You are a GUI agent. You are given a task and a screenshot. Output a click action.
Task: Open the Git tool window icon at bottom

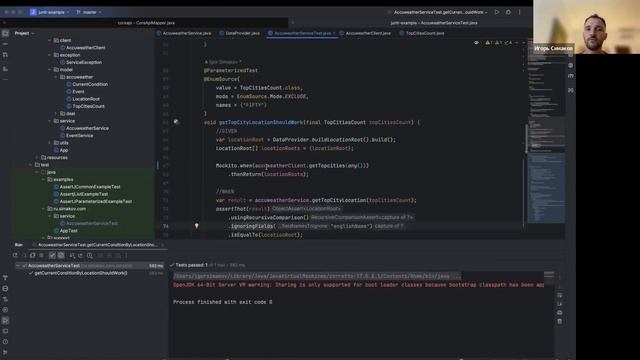[5, 352]
